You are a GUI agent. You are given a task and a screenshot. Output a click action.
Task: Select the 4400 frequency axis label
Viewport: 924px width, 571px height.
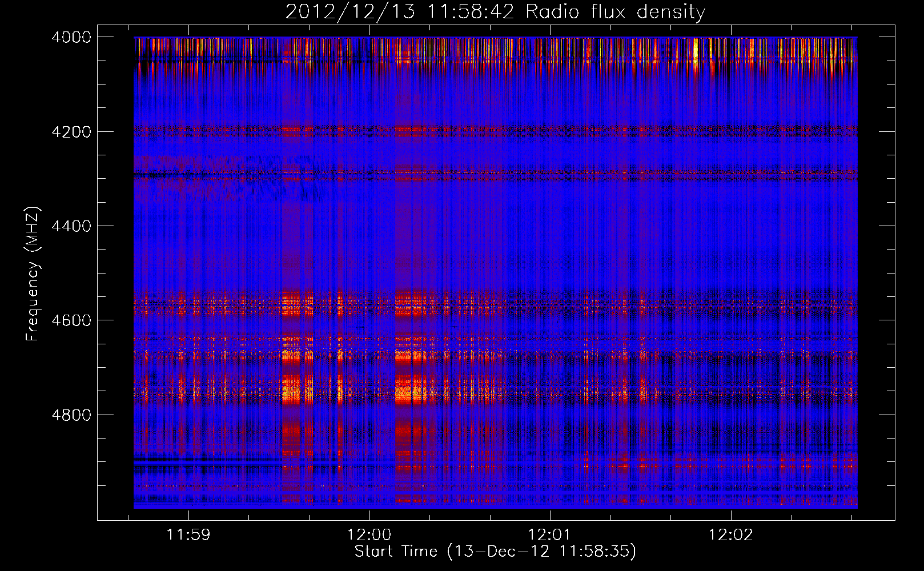(x=71, y=226)
